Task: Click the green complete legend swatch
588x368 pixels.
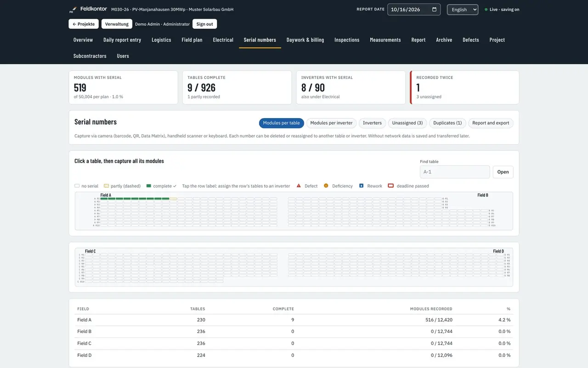Action: pos(149,186)
